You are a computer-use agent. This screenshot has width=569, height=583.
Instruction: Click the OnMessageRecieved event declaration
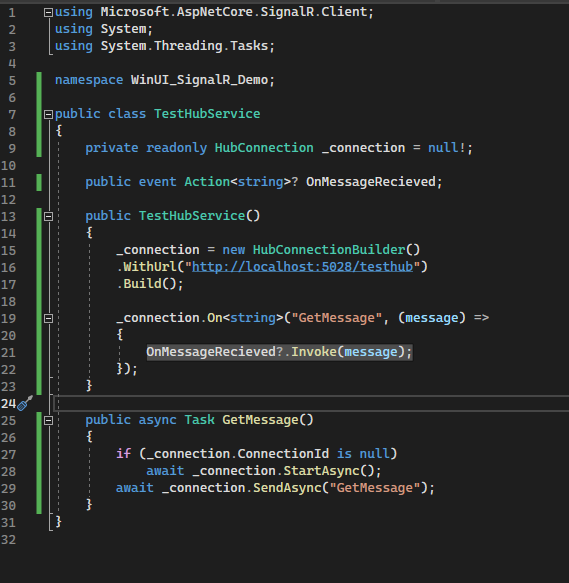coord(371,182)
